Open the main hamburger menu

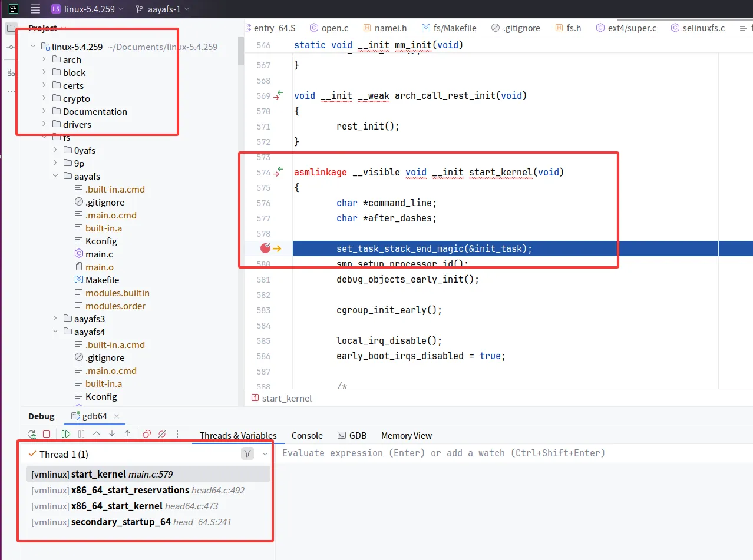[35, 9]
